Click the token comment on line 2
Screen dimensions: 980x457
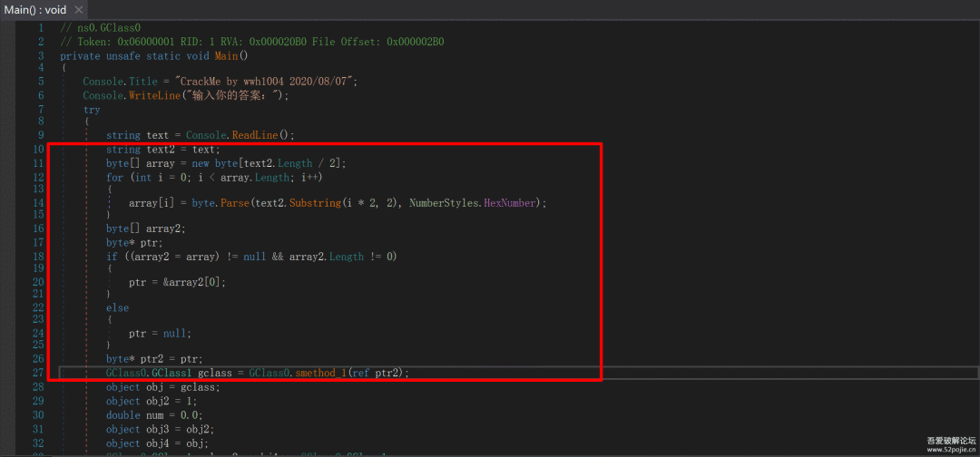[x=251, y=42]
